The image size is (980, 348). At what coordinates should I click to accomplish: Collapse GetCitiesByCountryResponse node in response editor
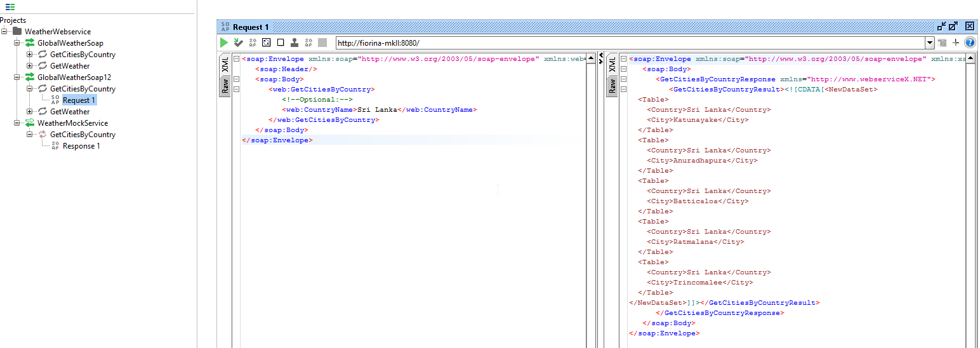pos(623,79)
